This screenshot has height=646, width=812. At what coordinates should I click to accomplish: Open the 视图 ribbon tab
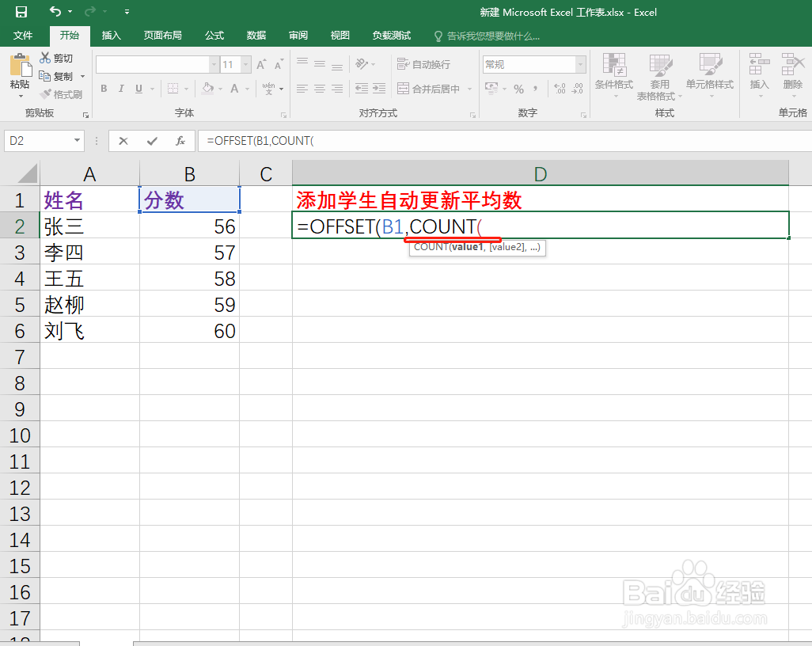click(340, 35)
